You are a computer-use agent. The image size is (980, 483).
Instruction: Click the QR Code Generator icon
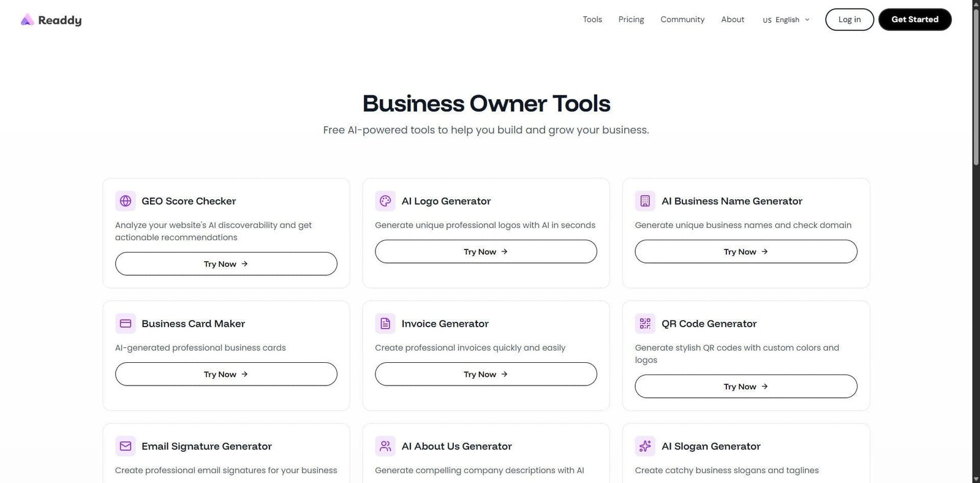[645, 324]
